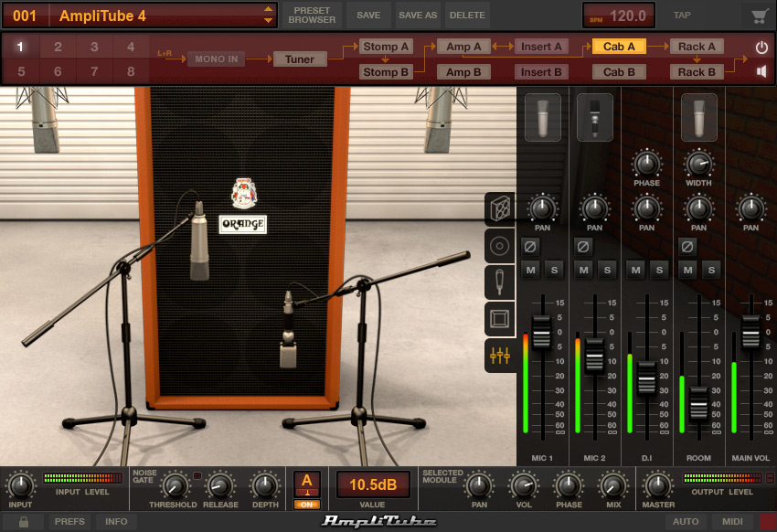Click the SAVE AS button
Screen dimensions: 777x532
[x=418, y=16]
